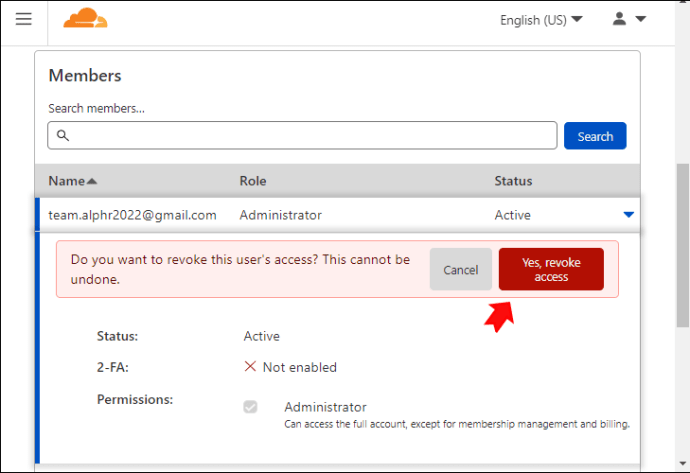Click the magnifier icon in search box
The height and width of the screenshot is (473, 690).
[63, 136]
